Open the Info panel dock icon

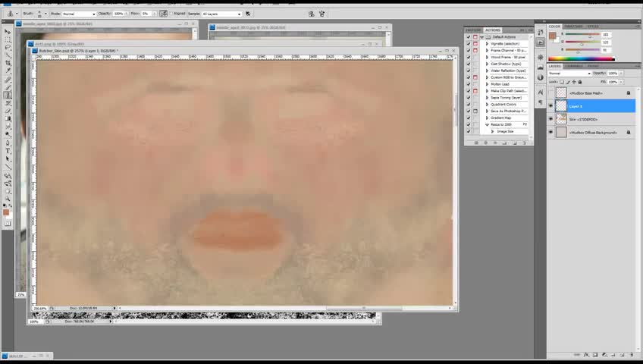pos(541,77)
